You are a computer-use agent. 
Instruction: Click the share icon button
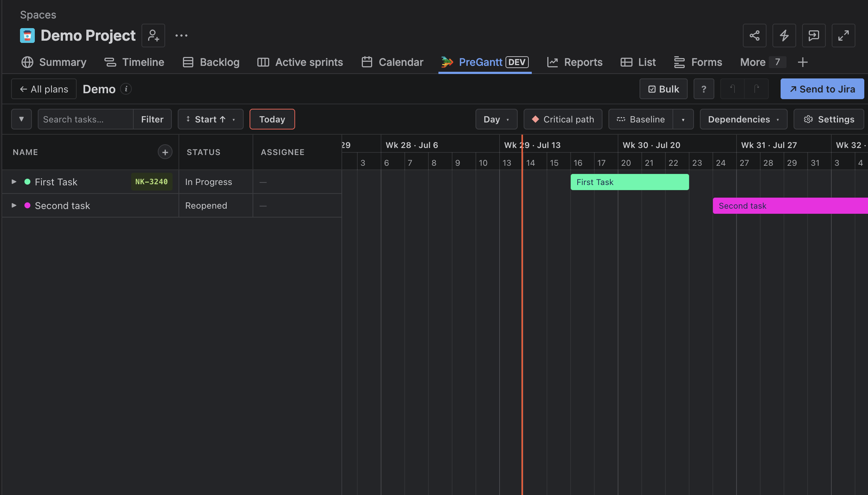pyautogui.click(x=755, y=36)
